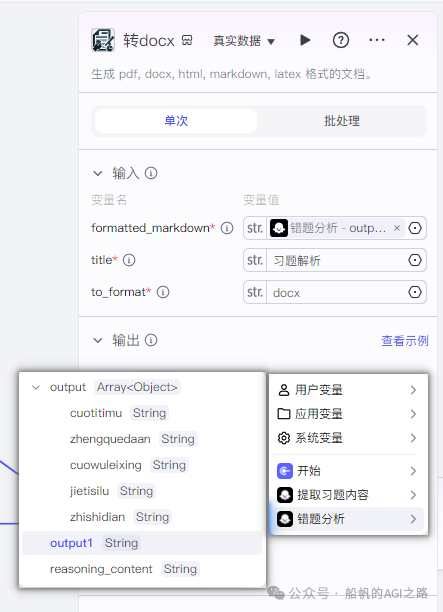Image resolution: width=443 pixels, height=612 pixels.
Task: Select the output1 String variable
Action: [x=142, y=543]
